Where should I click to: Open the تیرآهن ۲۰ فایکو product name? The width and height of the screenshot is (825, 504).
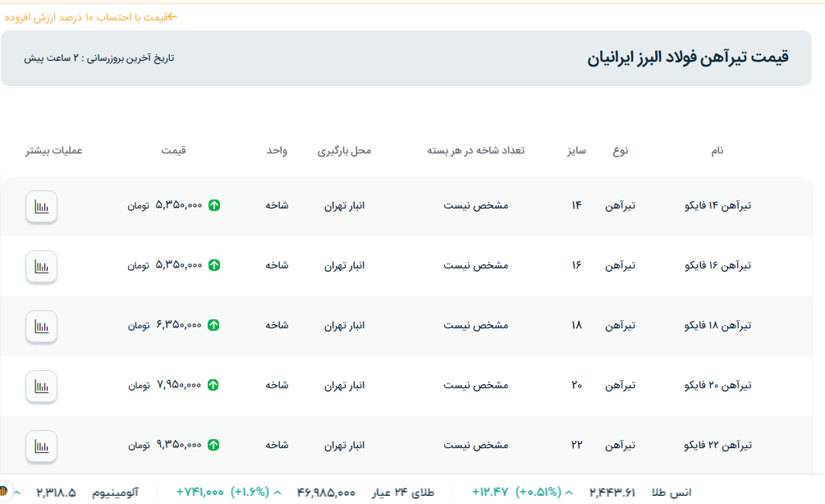coord(717,386)
